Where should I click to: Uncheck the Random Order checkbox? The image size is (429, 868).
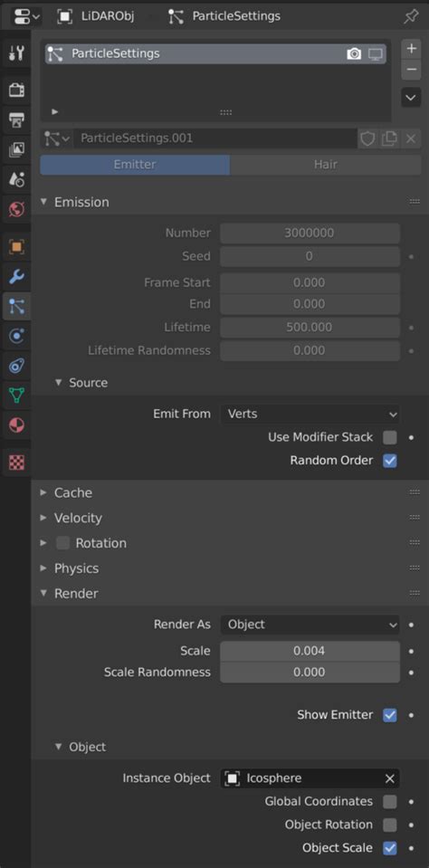(x=390, y=461)
